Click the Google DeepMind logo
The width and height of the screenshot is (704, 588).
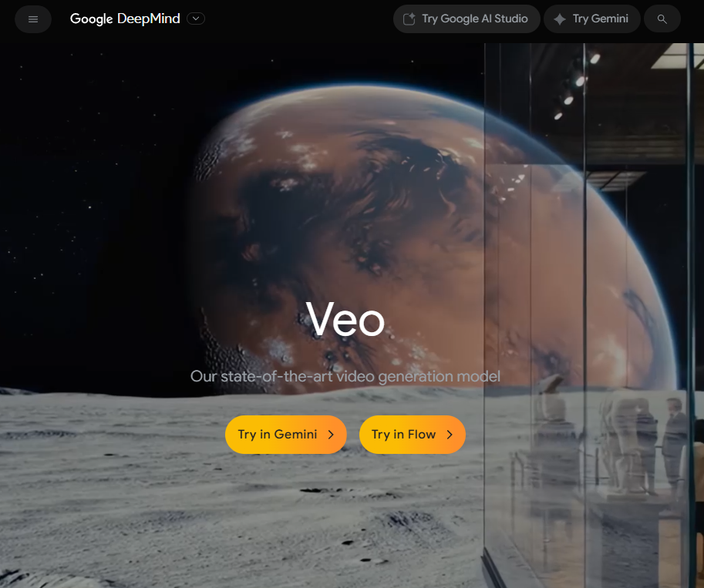click(125, 18)
